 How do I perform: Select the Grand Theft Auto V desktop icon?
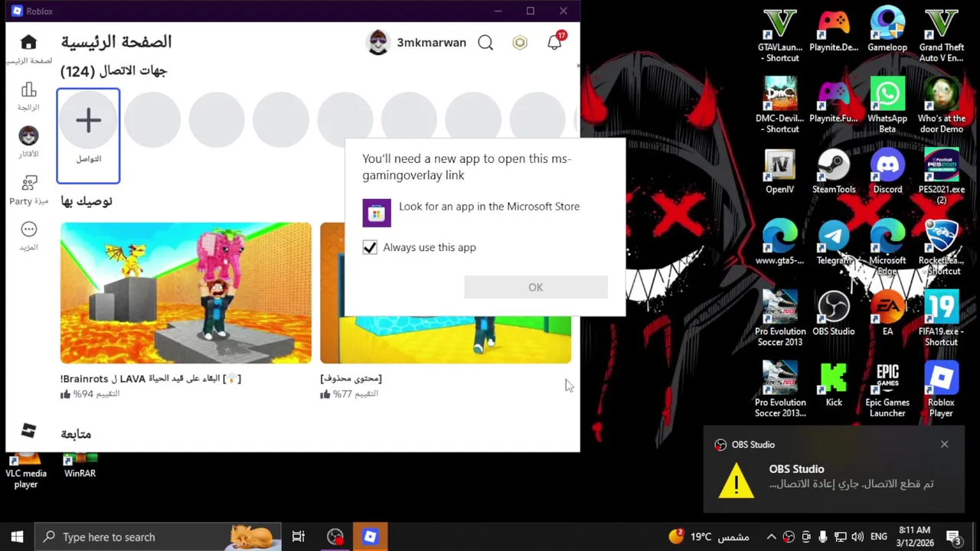pos(941,35)
